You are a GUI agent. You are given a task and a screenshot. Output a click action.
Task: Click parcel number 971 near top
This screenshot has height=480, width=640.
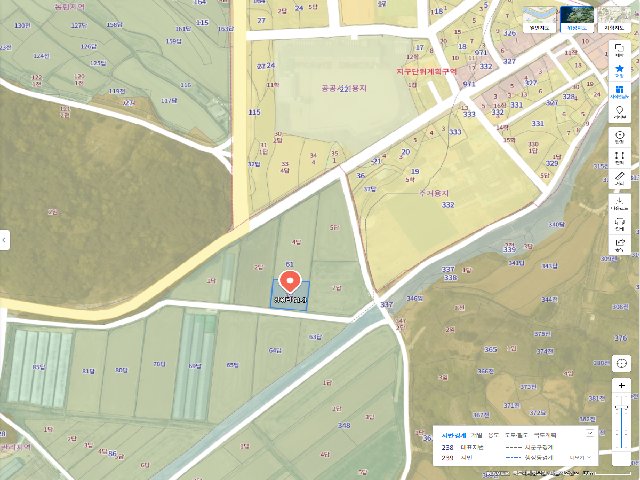pos(481,53)
